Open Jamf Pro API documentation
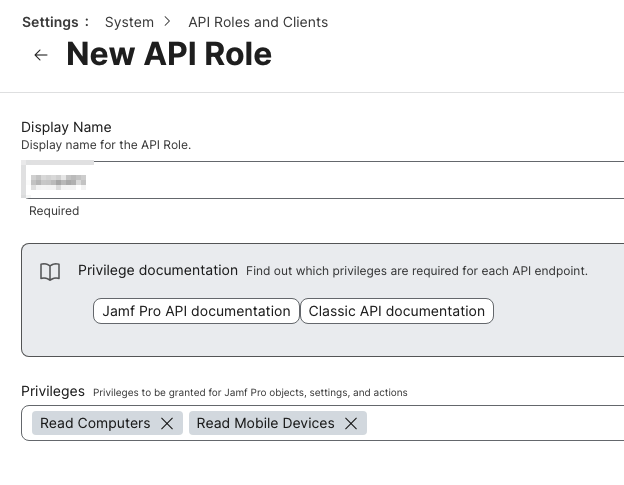The height and width of the screenshot is (485, 624). [x=196, y=311]
